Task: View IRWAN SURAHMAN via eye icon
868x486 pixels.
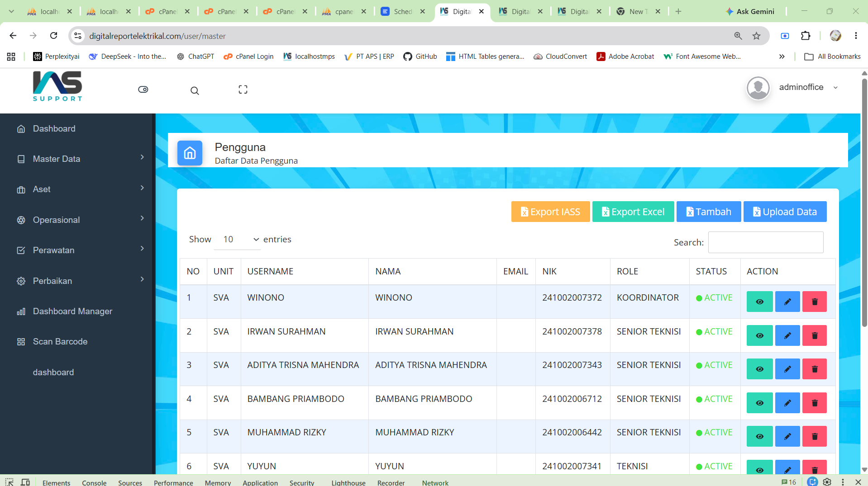Action: pos(759,335)
